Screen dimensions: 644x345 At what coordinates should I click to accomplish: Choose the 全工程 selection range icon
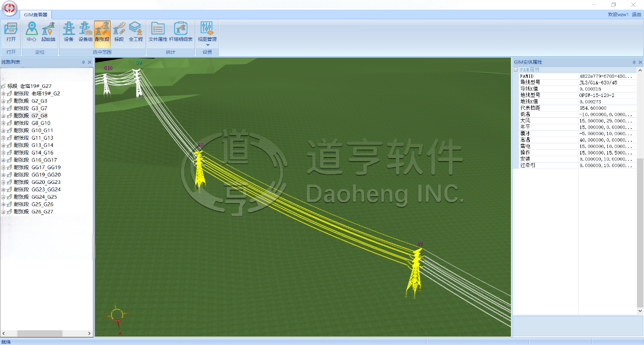tap(136, 32)
